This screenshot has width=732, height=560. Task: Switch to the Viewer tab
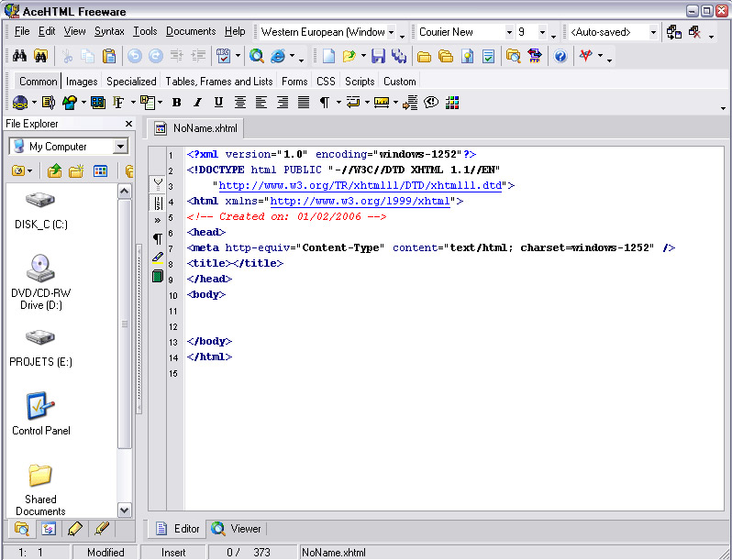pyautogui.click(x=238, y=528)
